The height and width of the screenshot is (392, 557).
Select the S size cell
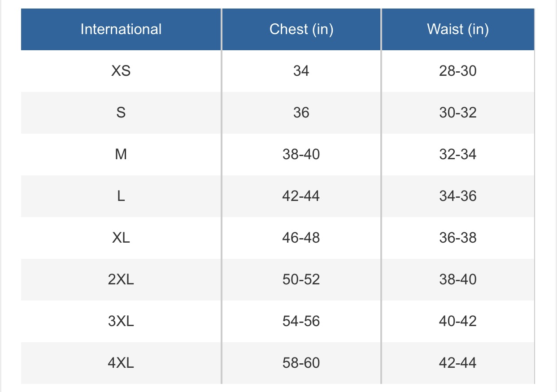coord(121,113)
